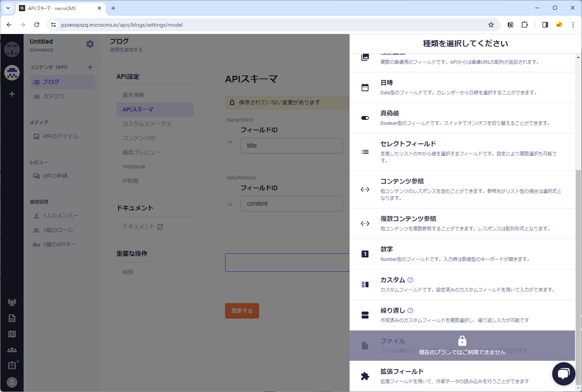This screenshot has width=582, height=392.
Task: Click the title field ID input
Action: (292, 146)
